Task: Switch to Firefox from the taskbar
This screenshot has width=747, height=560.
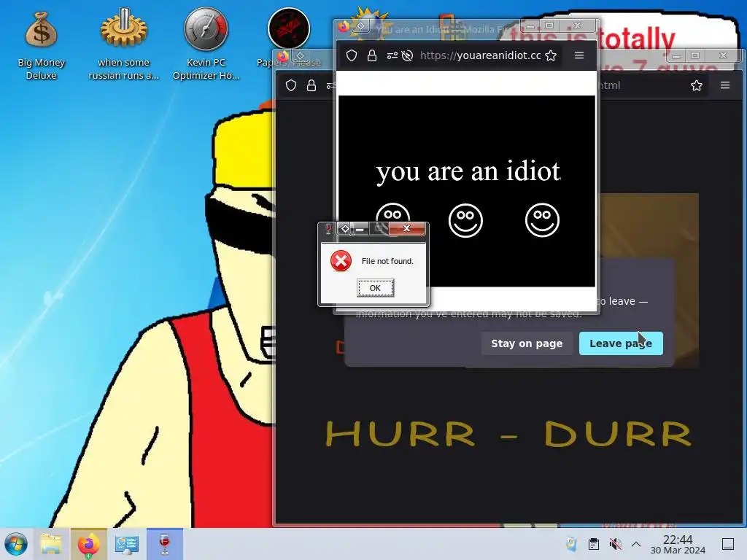Action: pyautogui.click(x=89, y=544)
